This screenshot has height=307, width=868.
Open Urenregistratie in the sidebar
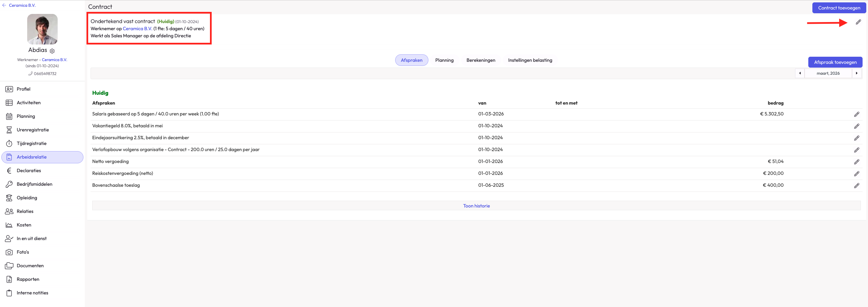point(33,130)
